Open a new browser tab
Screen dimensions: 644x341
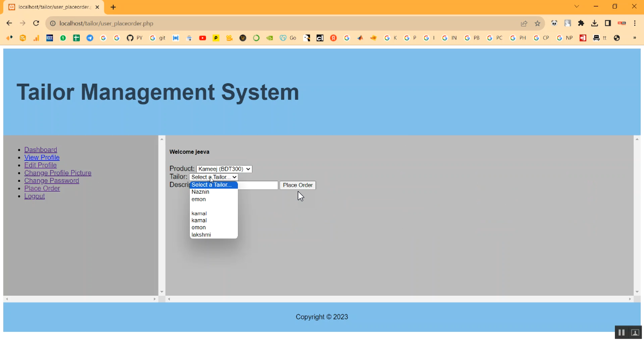click(113, 7)
